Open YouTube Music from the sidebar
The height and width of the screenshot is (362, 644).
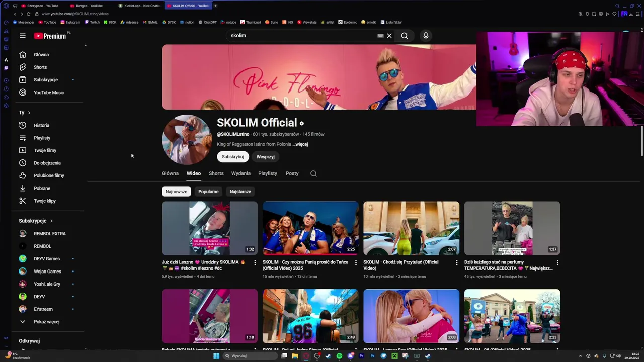point(49,93)
